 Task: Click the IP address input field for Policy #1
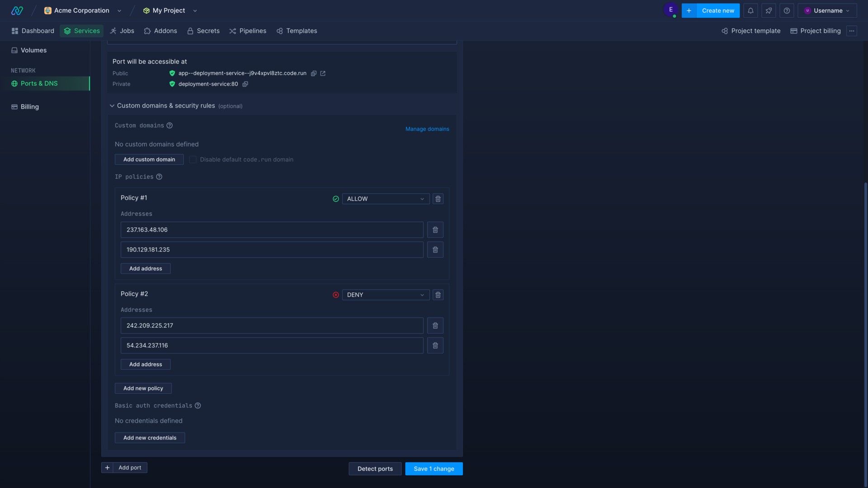271,230
